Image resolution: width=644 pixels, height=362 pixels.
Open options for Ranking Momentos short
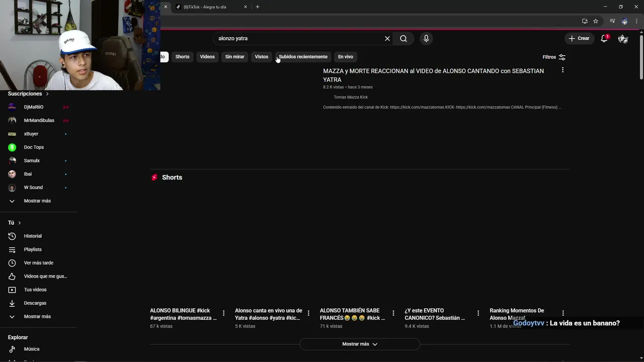pos(563,313)
